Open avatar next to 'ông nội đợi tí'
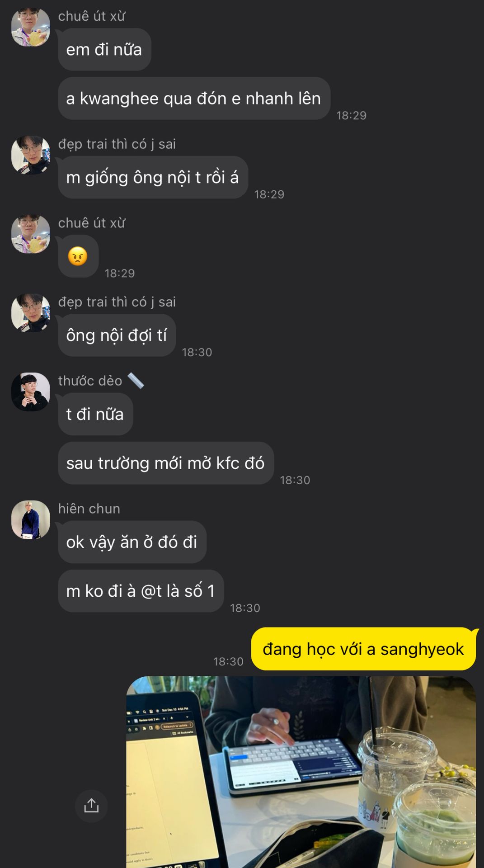484x868 pixels. pos(31,313)
